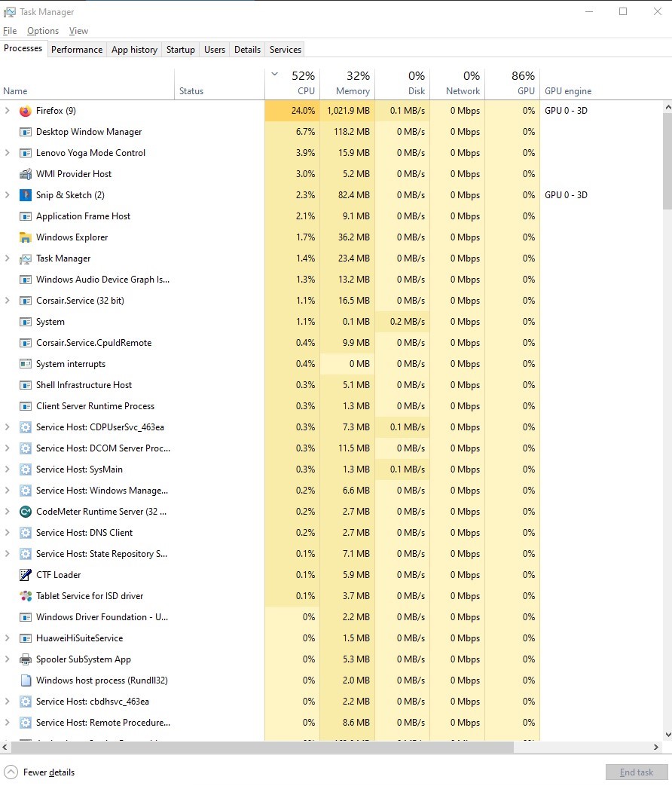Click the End task button
This screenshot has width=672, height=789.
click(637, 772)
